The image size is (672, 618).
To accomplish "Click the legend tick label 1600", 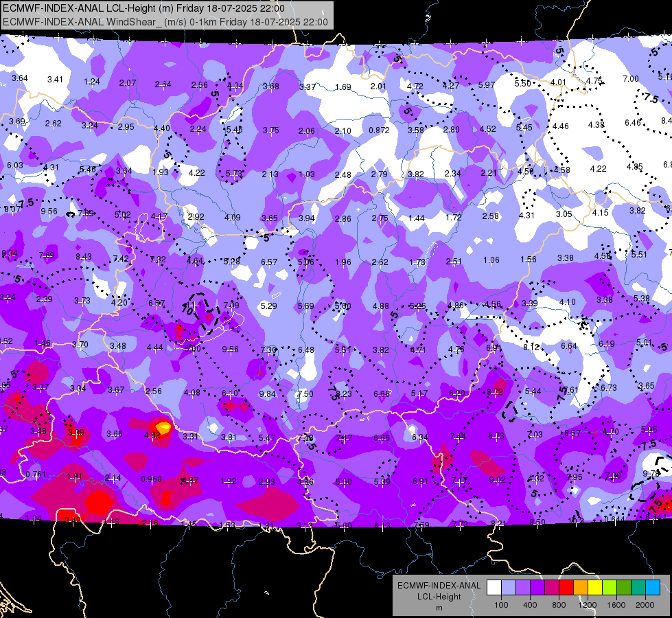I will point(616,605).
